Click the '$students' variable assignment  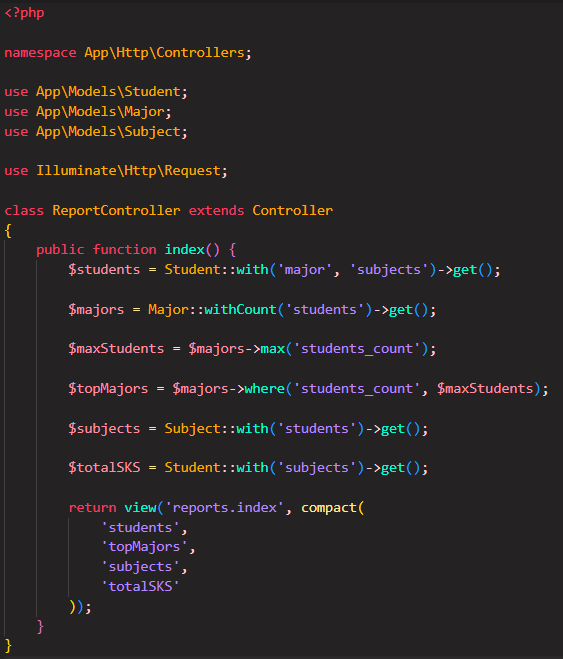104,269
